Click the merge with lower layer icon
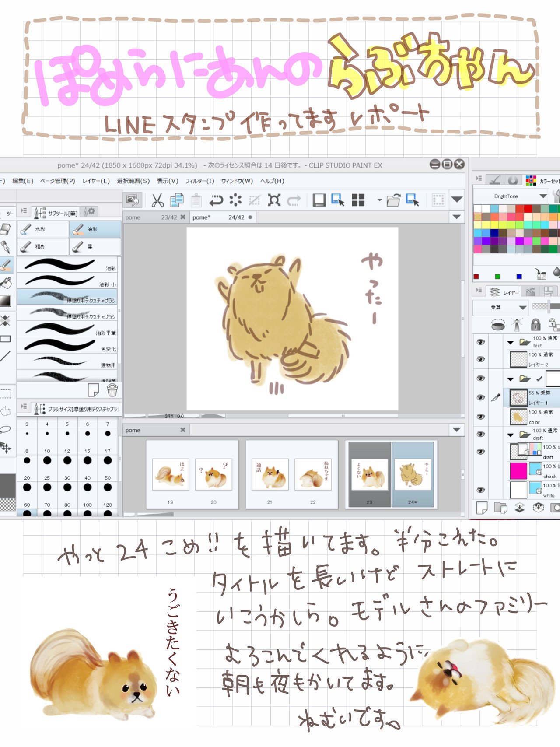 pyautogui.click(x=538, y=508)
